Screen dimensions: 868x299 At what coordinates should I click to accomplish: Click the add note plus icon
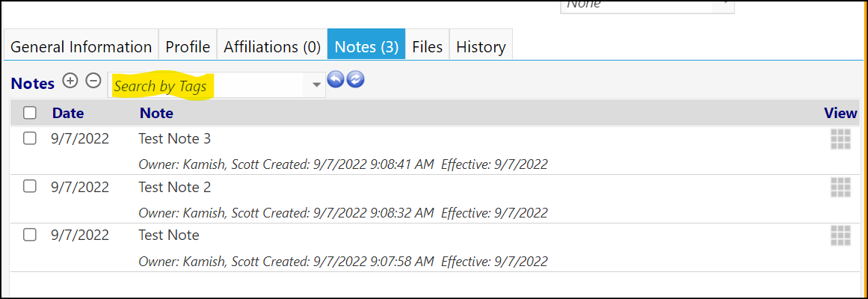click(x=70, y=81)
